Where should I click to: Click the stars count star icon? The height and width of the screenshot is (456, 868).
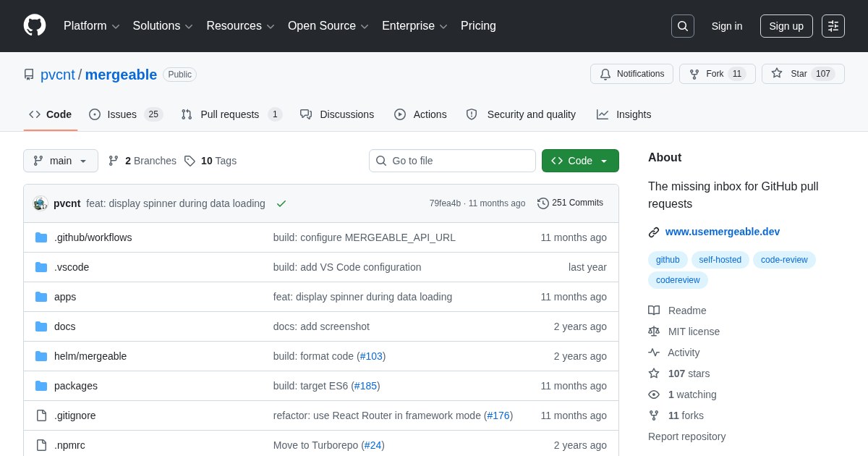click(654, 373)
